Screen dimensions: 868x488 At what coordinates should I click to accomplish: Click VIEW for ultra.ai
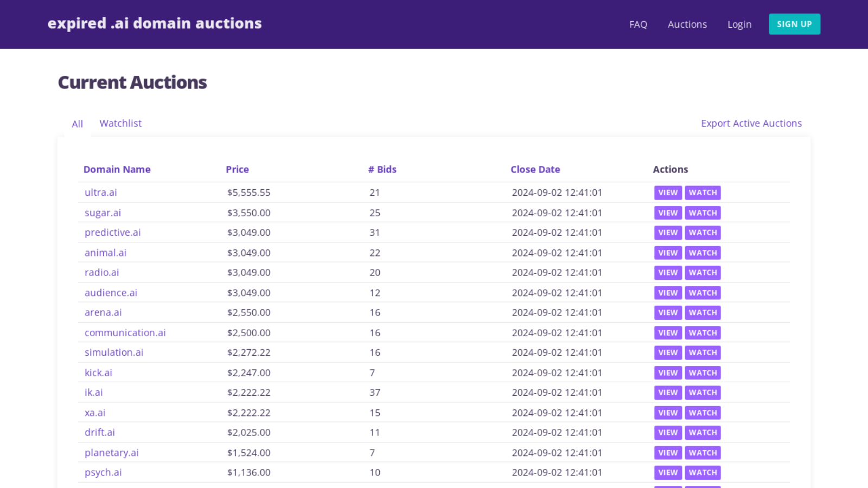click(668, 192)
